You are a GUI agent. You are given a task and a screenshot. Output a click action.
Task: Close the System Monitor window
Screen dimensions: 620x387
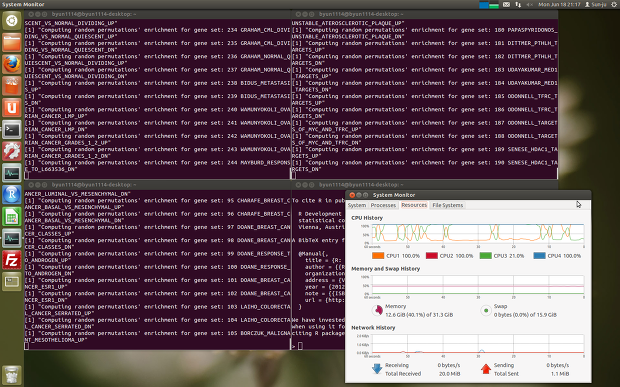pyautogui.click(x=352, y=195)
